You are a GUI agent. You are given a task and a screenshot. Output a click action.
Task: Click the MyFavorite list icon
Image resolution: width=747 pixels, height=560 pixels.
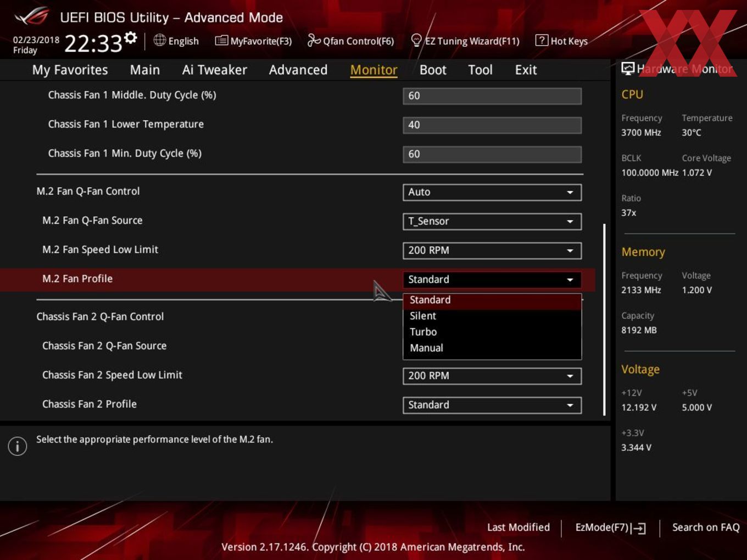point(221,41)
